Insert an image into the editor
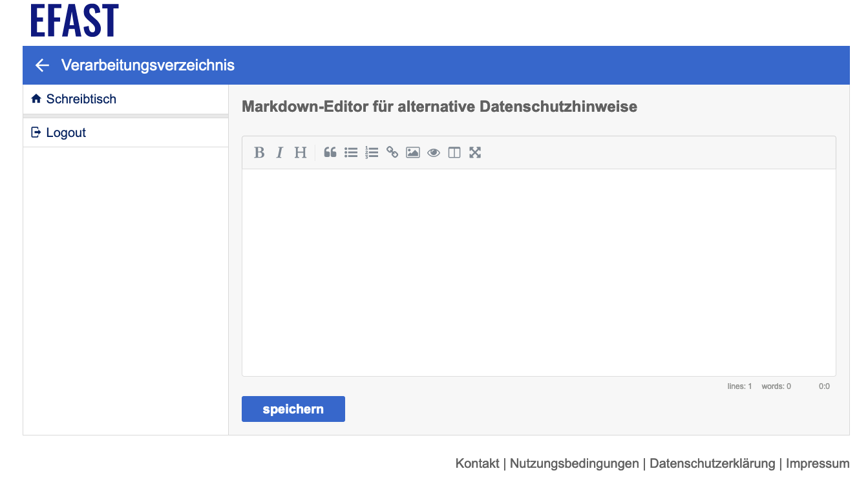868x482 pixels. (413, 152)
